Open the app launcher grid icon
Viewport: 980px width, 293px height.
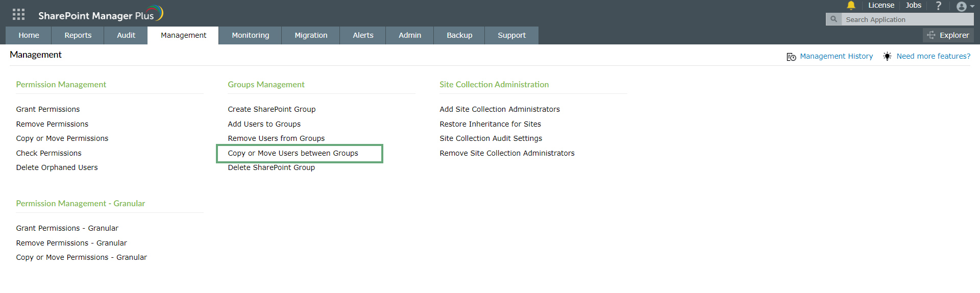click(x=18, y=14)
